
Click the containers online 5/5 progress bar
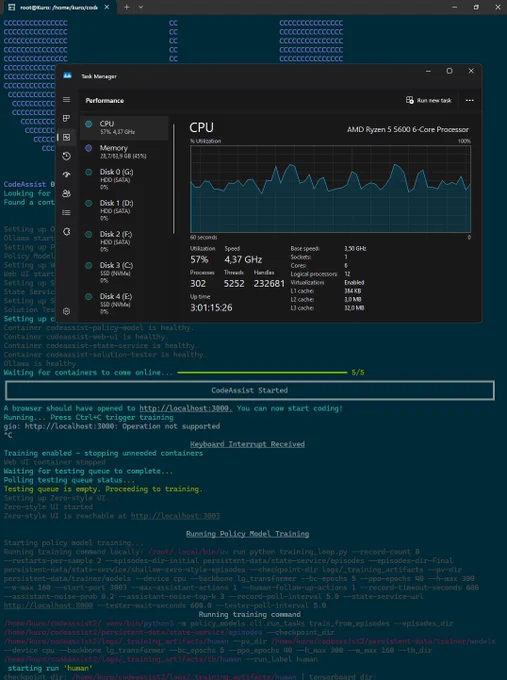point(262,373)
